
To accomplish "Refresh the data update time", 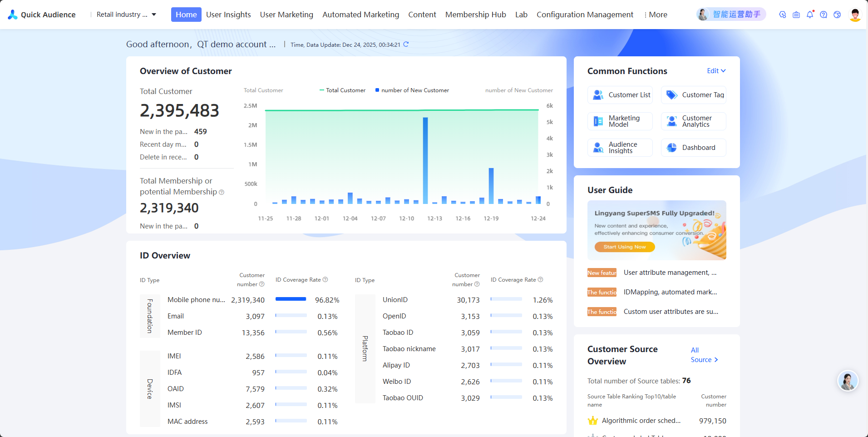I will tap(406, 44).
